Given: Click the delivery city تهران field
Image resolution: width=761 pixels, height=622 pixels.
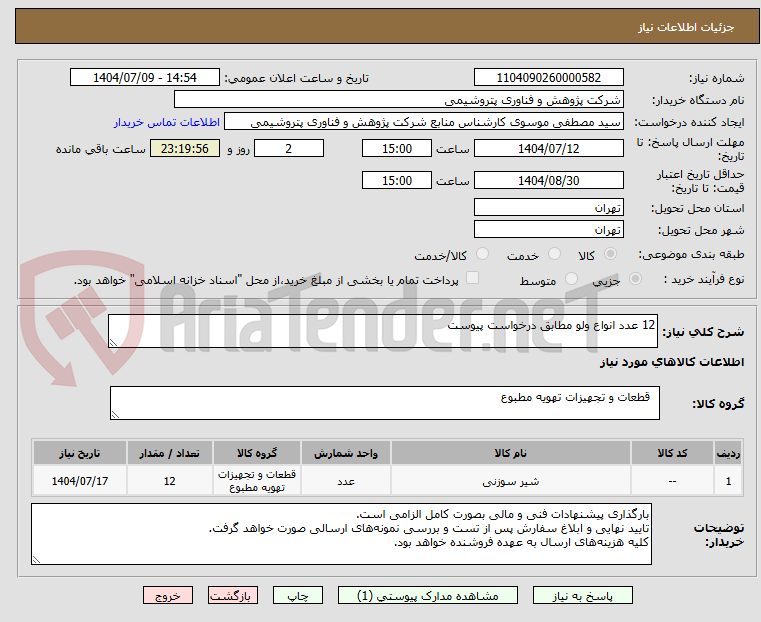Looking at the screenshot, I should click(x=548, y=229).
